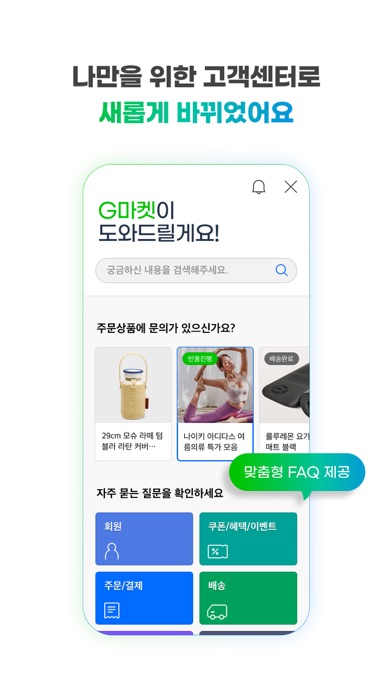Click the person icon in 회원 tile
Image resolution: width=392 pixels, height=696 pixels.
tap(112, 551)
